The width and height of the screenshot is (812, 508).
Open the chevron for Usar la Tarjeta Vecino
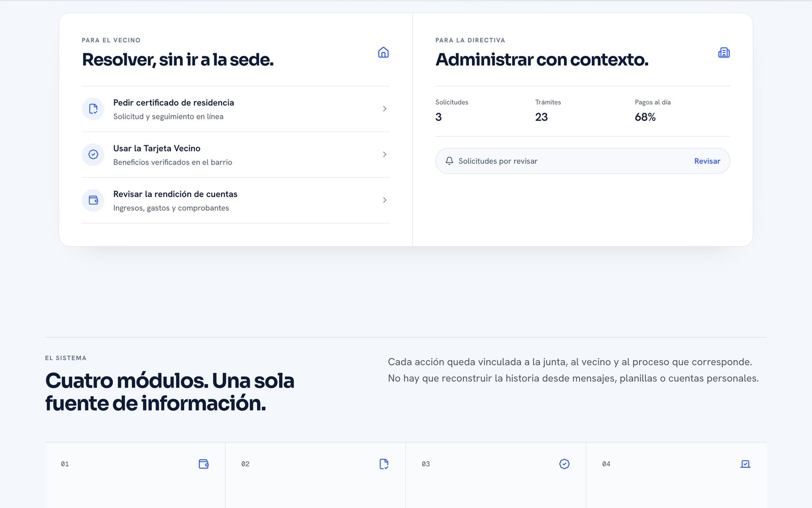pos(385,154)
